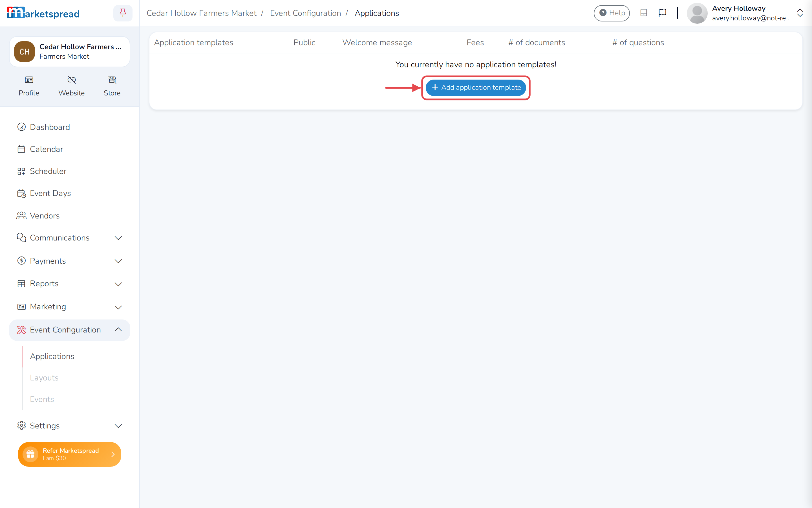Go to Dashboard in sidebar
The height and width of the screenshot is (508, 812).
click(69, 127)
